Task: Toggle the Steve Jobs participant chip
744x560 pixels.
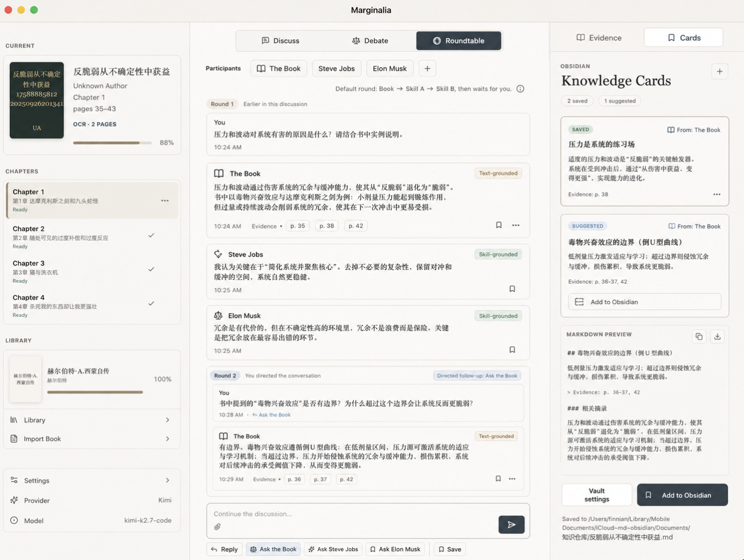Action: [x=336, y=68]
